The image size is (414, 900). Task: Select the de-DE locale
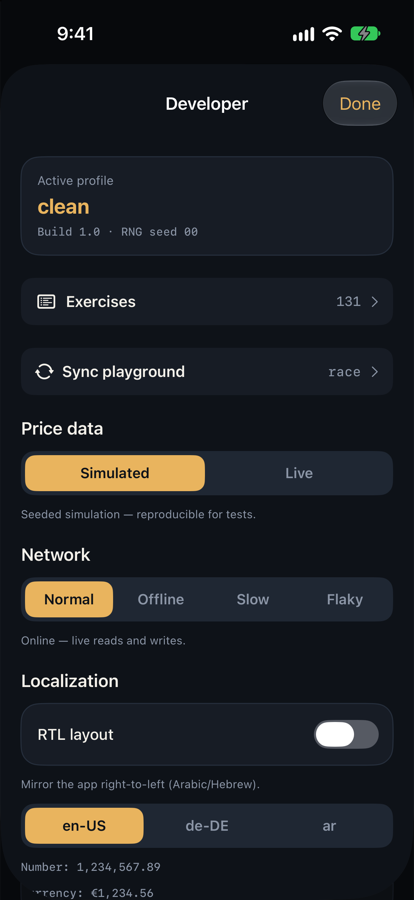coord(207,826)
